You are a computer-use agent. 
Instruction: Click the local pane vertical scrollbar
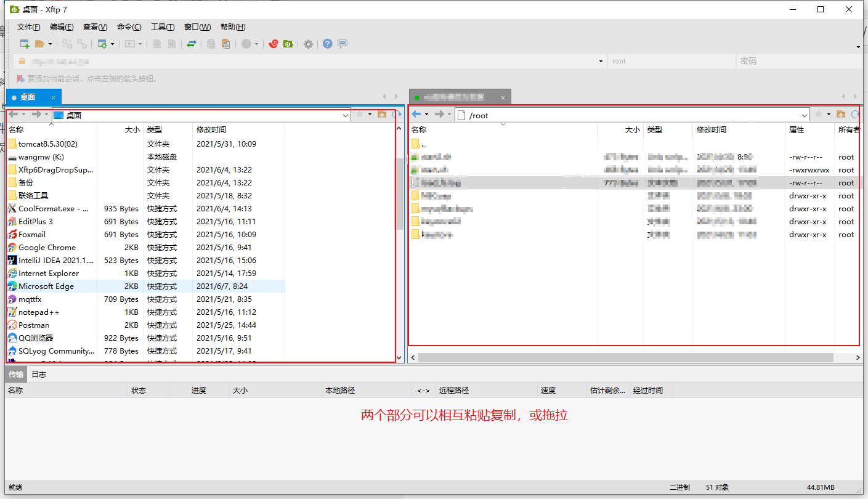pyautogui.click(x=399, y=194)
